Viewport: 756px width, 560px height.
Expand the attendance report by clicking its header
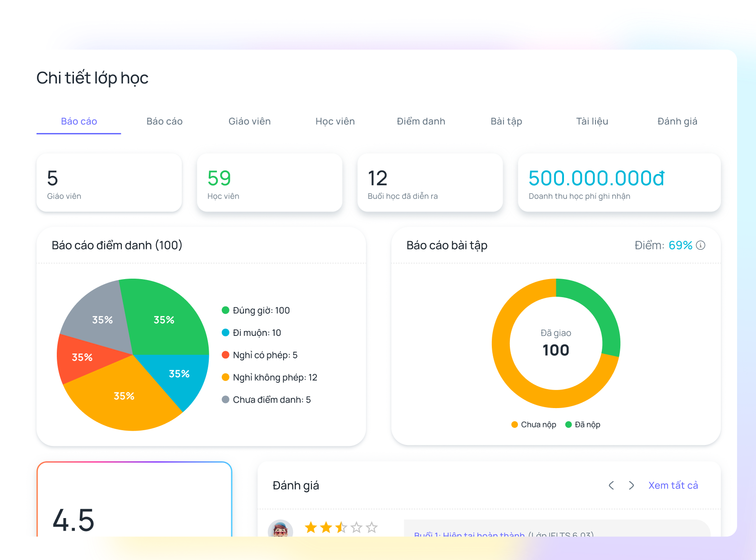point(117,245)
